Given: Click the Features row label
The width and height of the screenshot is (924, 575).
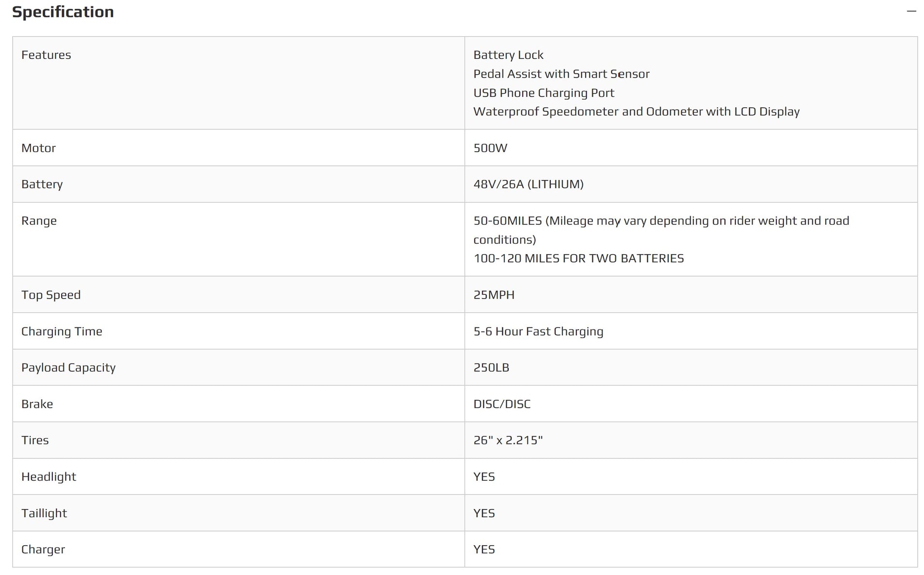Looking at the screenshot, I should click(x=46, y=55).
